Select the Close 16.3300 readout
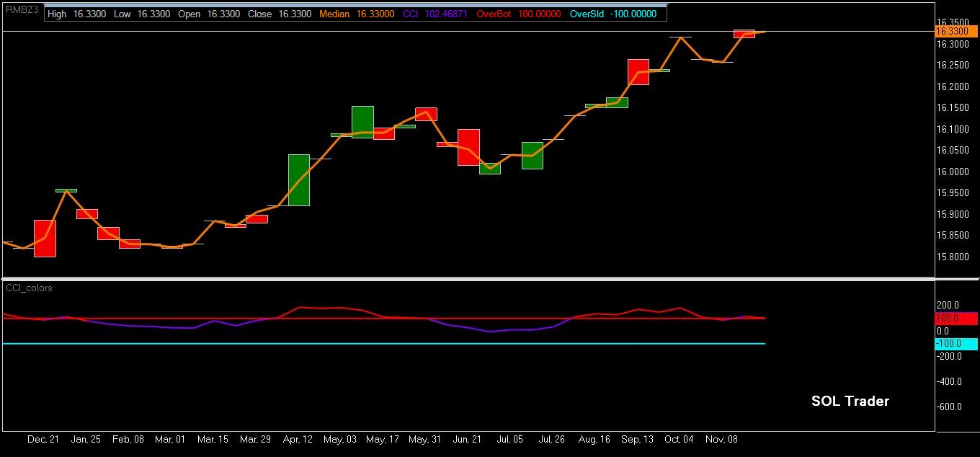 pos(280,14)
